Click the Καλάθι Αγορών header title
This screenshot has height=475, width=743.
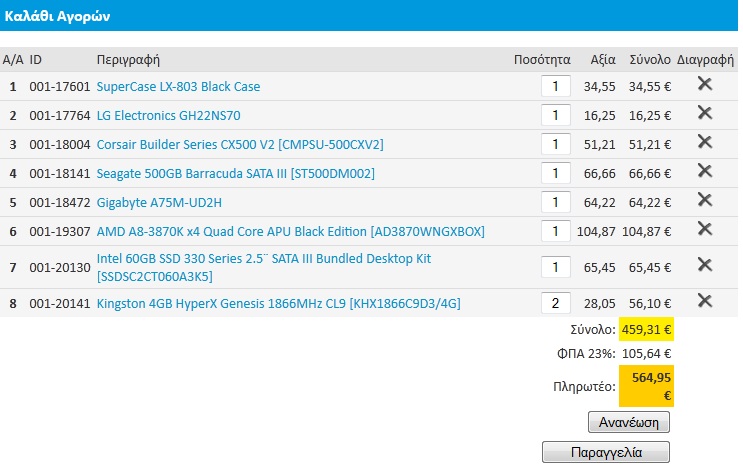pos(57,16)
